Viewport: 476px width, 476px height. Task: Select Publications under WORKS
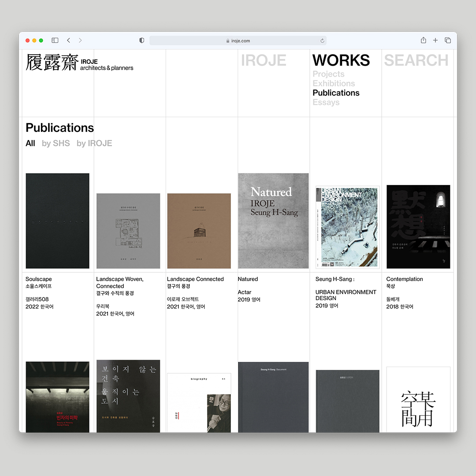(x=336, y=93)
